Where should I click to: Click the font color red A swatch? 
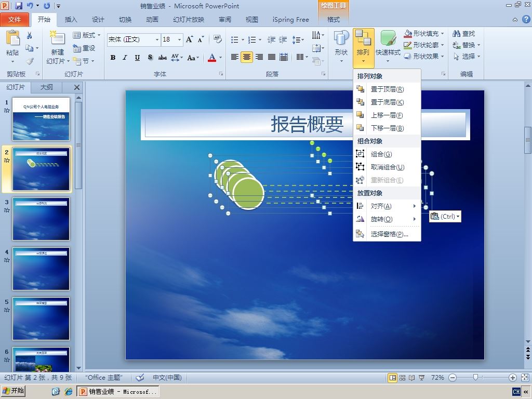[212, 57]
